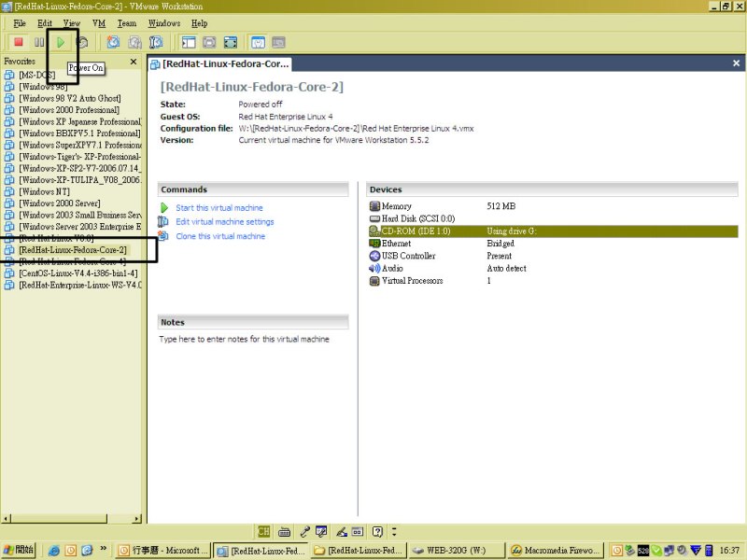Select [Windows 2003 Small Business Server] favorite

[80, 216]
